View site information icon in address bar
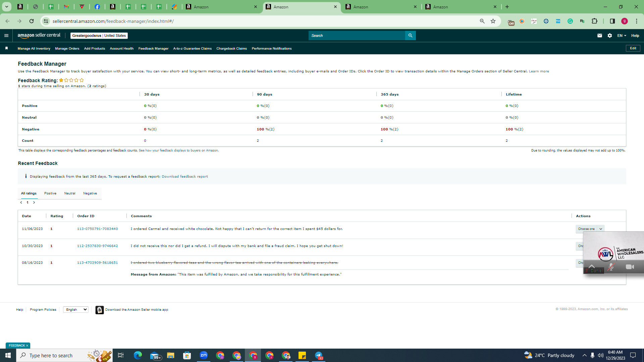 [46, 21]
